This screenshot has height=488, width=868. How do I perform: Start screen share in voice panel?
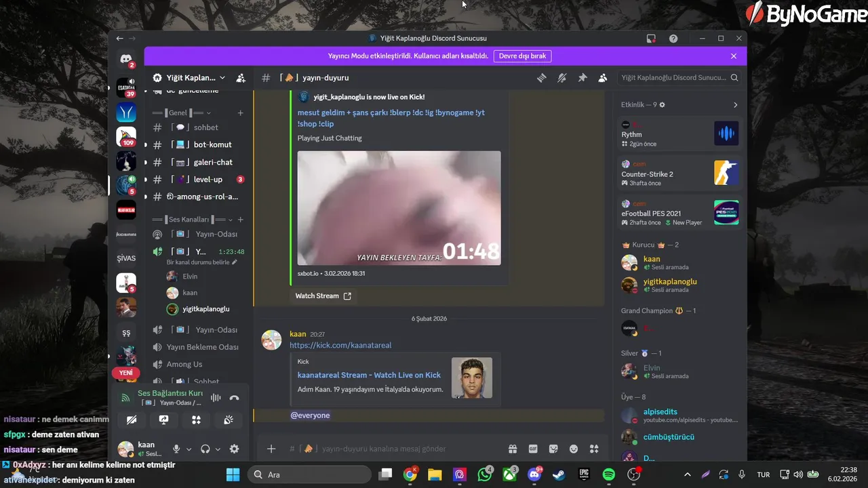(x=163, y=420)
